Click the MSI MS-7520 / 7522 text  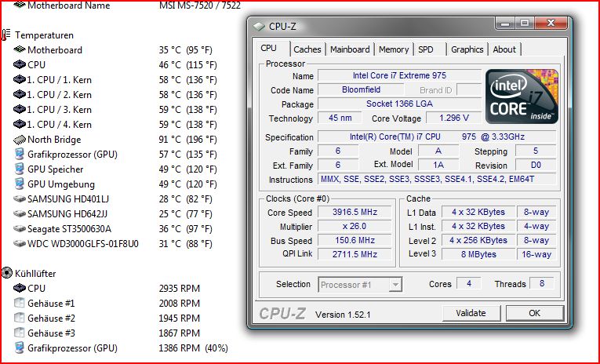[200, 5]
